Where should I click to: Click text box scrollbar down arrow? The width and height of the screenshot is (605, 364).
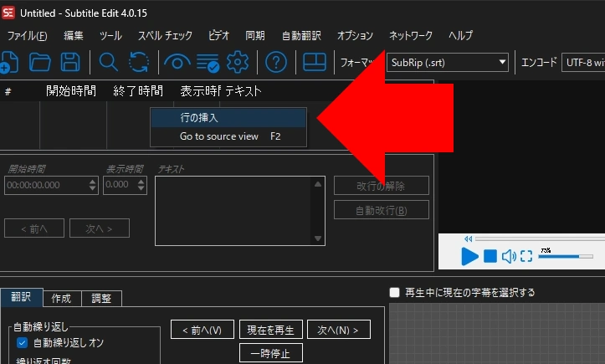[x=317, y=238]
